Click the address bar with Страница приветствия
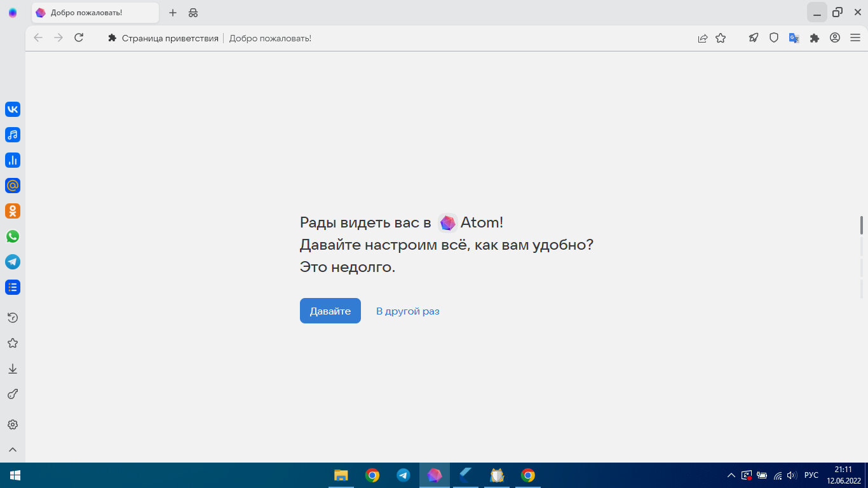The width and height of the screenshot is (868, 488). [394, 38]
